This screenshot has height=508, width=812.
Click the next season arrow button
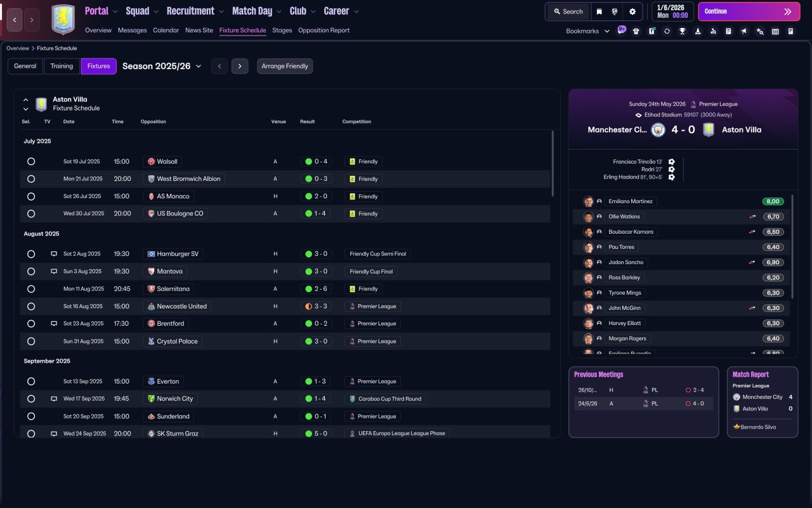(240, 66)
